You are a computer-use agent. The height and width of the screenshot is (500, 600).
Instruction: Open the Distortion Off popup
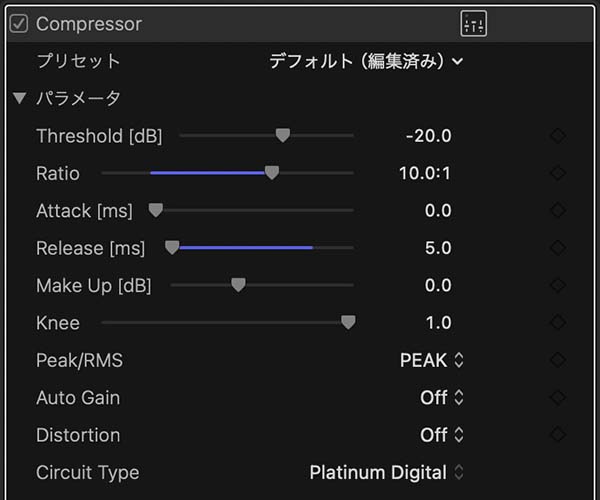tap(442, 435)
